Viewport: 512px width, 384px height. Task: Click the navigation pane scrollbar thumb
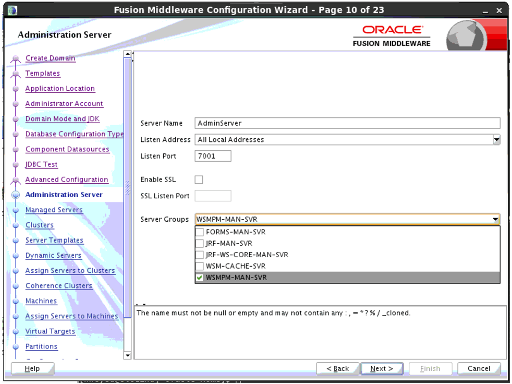click(x=127, y=188)
